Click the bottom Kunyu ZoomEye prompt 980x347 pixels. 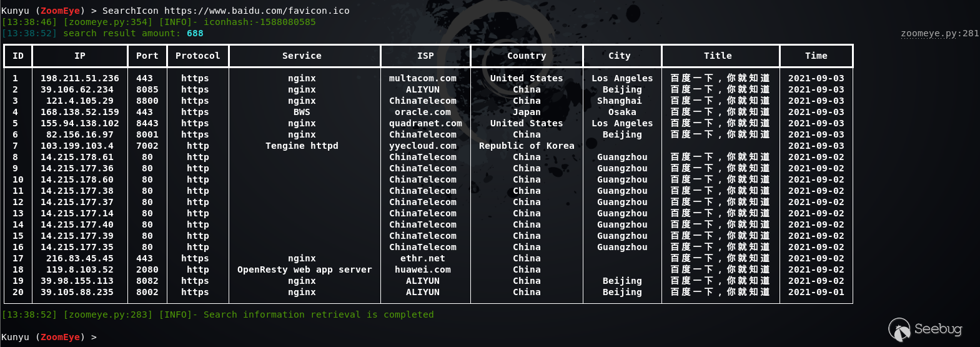point(49,337)
